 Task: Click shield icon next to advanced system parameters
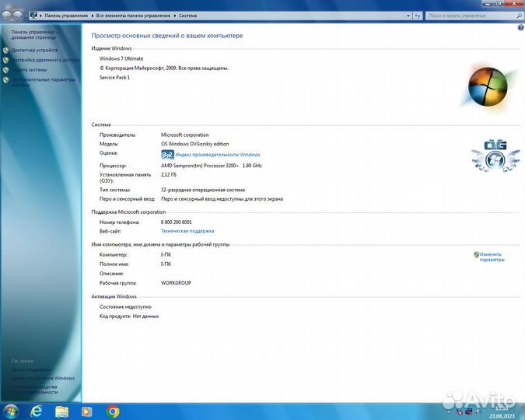[x=5, y=80]
